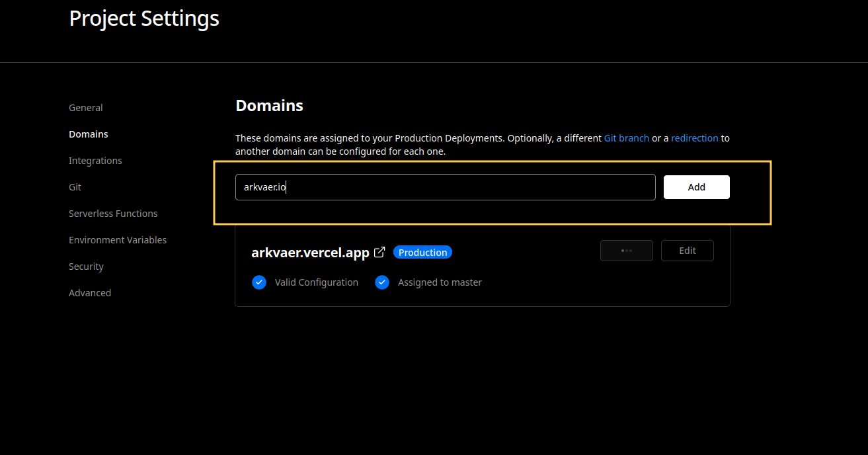
Task: Click the Assigned to master checkmark icon
Action: point(382,282)
